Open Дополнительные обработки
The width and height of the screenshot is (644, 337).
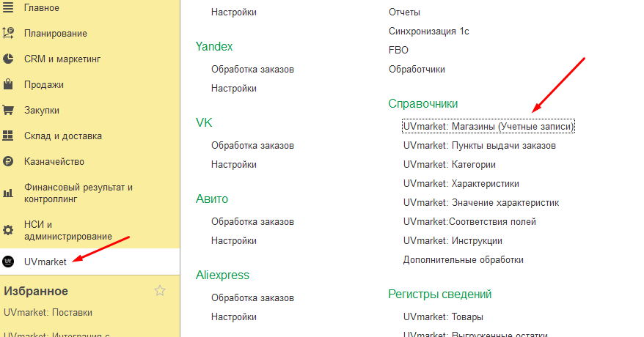tap(464, 260)
